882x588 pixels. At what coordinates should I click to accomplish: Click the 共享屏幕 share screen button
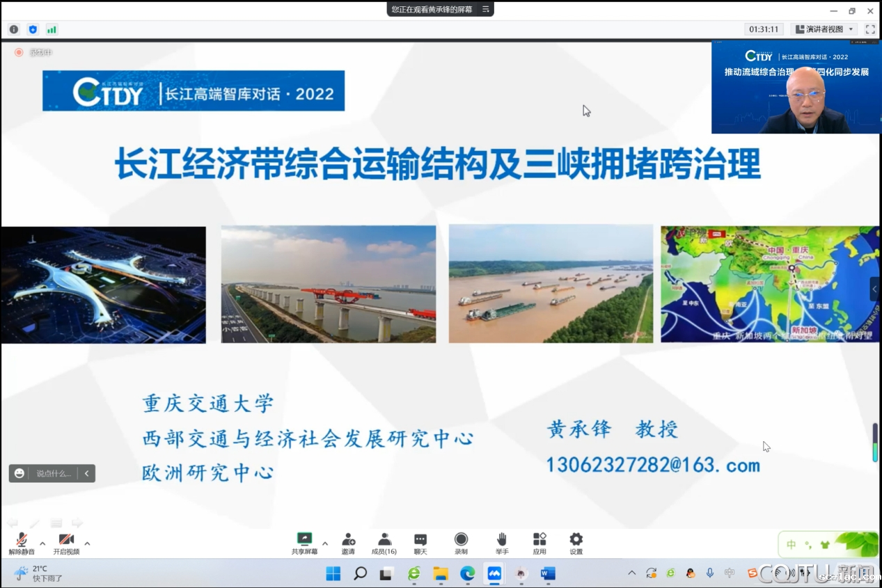pos(304,543)
